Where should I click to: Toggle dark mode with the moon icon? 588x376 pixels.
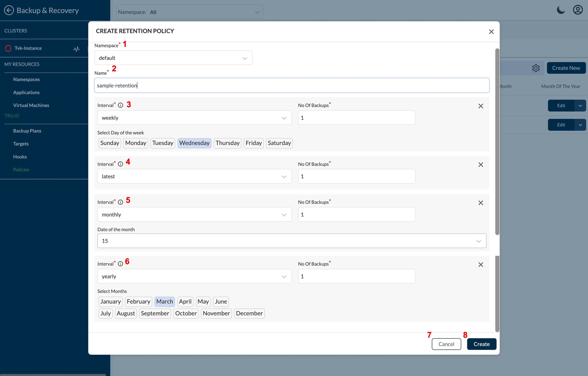(x=561, y=10)
